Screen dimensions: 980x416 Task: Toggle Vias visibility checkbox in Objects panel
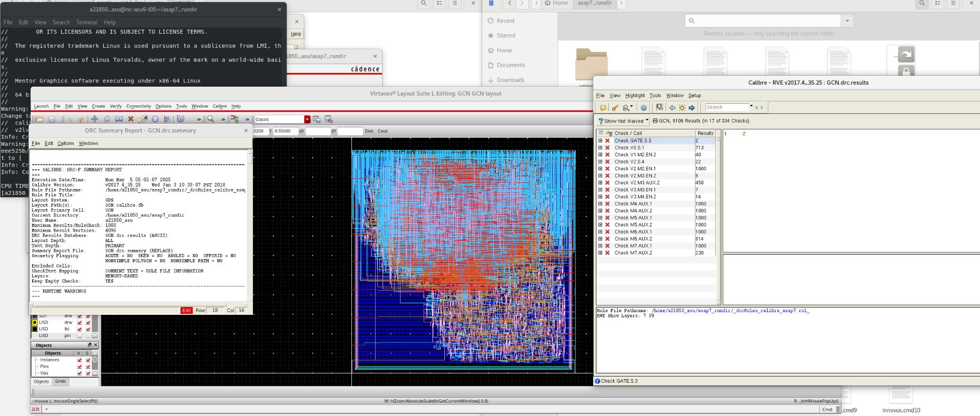[x=79, y=373]
